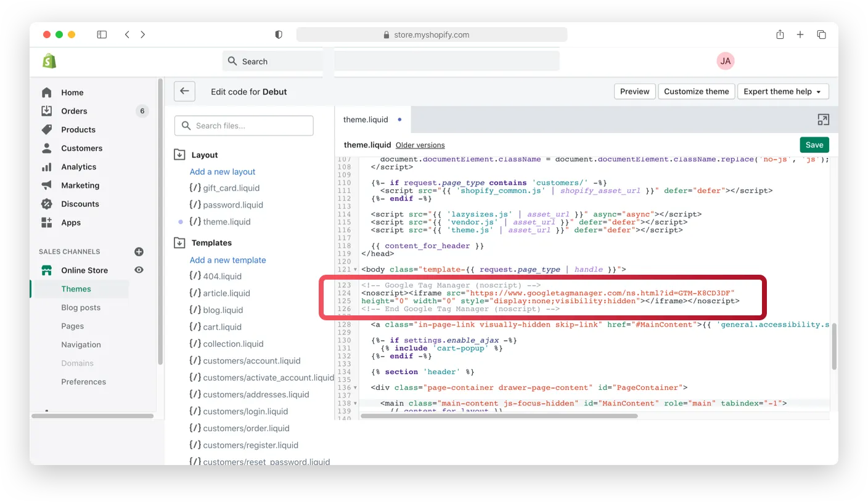Open the Expert theme help dropdown
Image resolution: width=868 pixels, height=502 pixels.
click(782, 91)
